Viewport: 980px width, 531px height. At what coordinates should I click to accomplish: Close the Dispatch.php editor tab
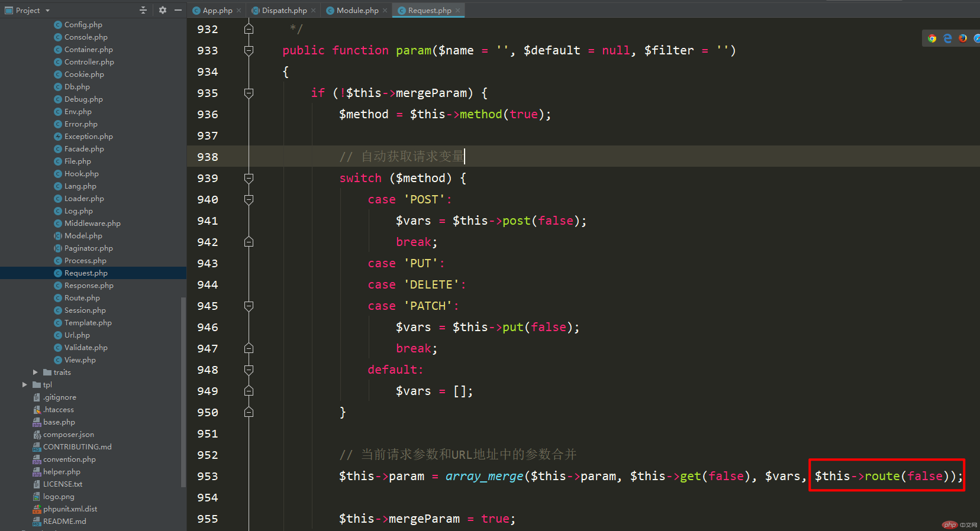pos(314,11)
